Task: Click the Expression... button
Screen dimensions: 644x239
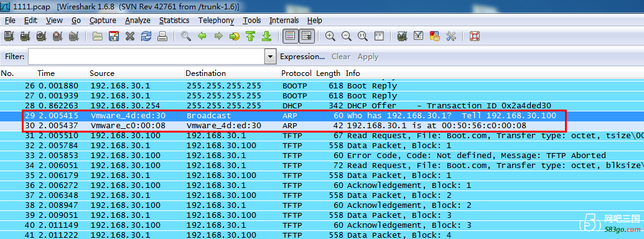Action: pyautogui.click(x=302, y=57)
